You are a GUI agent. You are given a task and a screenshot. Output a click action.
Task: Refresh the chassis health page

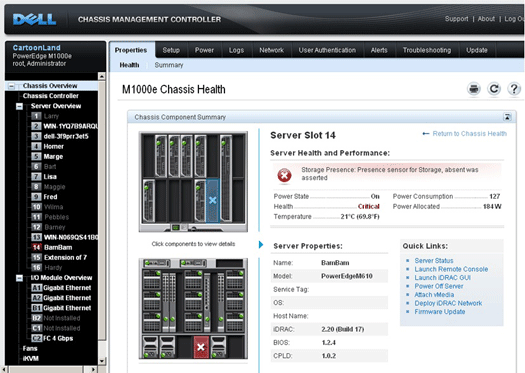(x=494, y=89)
